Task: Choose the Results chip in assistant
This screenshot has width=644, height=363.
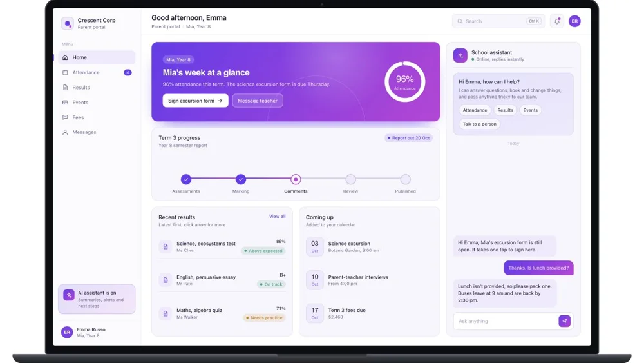Action: [x=505, y=110]
